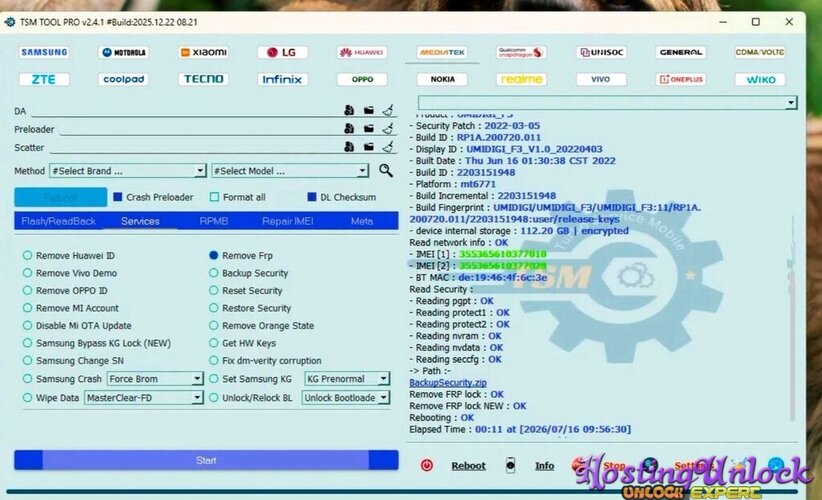Image resolution: width=822 pixels, height=500 pixels.
Task: Clear the Scatter path with broom icon
Action: 388,146
